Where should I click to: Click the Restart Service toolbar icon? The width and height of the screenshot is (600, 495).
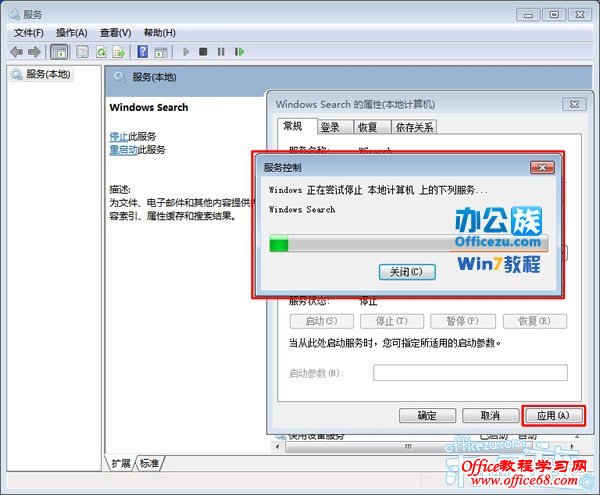coord(239,52)
